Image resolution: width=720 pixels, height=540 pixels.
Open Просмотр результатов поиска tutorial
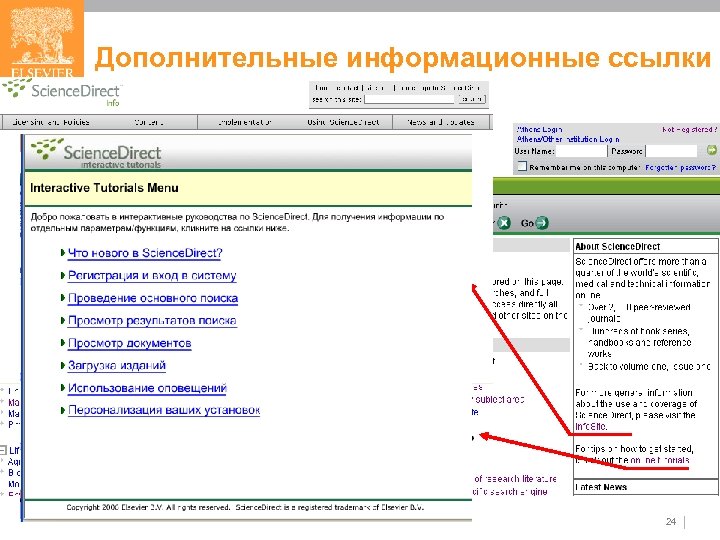coord(152,321)
